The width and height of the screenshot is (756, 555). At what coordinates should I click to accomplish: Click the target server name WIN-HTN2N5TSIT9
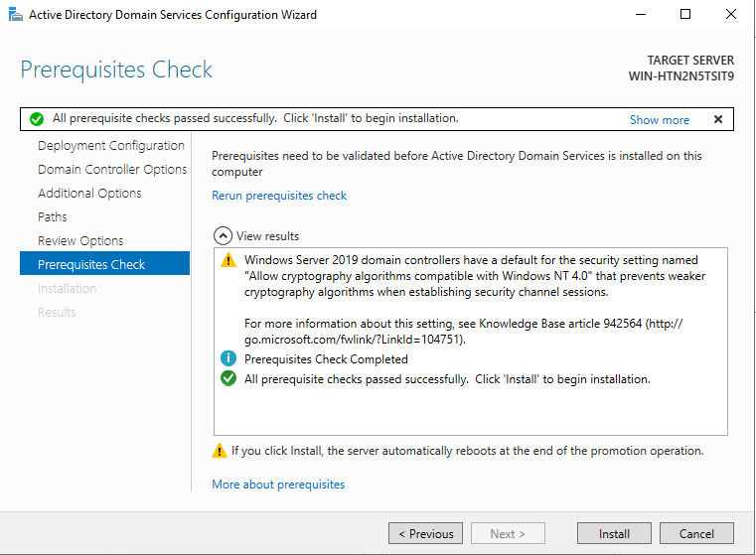coord(680,76)
